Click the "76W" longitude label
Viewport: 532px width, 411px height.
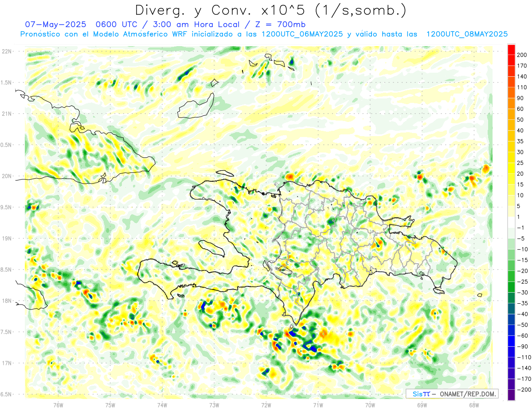click(x=58, y=405)
